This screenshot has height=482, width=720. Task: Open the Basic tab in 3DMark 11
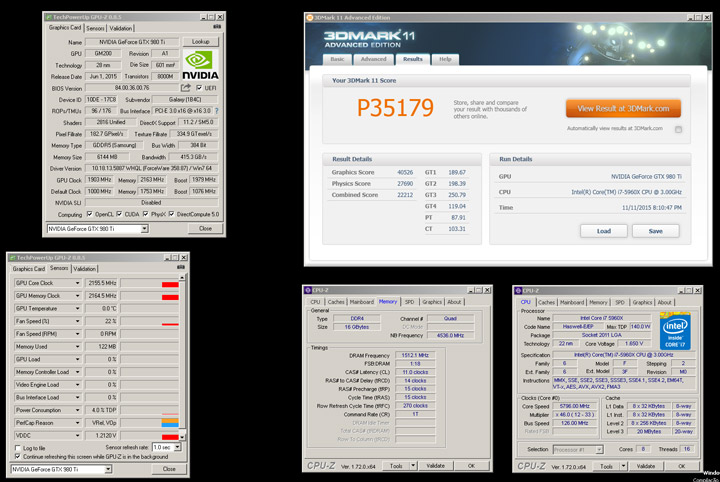click(337, 59)
